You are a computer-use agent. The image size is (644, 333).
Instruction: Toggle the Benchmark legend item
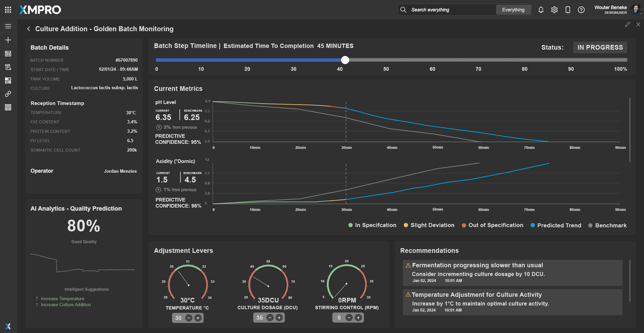tap(607, 225)
